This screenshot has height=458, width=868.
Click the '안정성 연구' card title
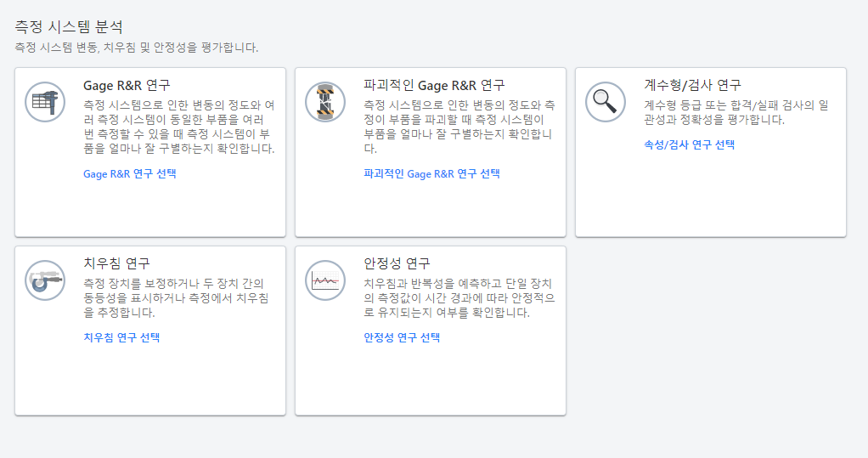[x=397, y=263]
